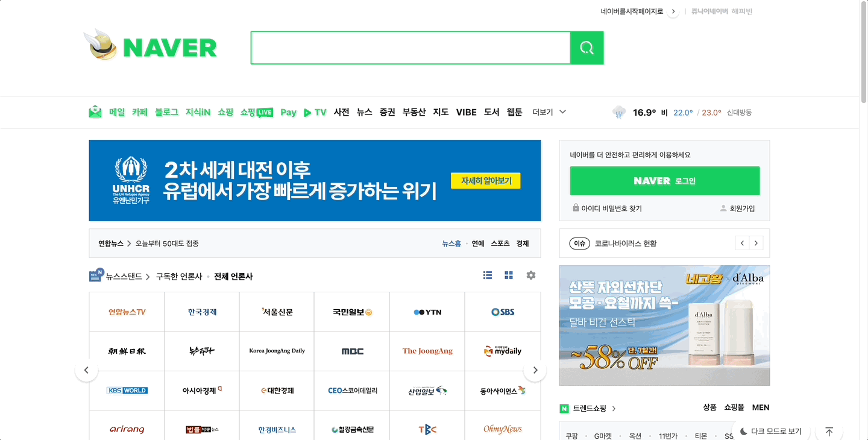The image size is (868, 440).
Task: Click the green N trend shopping icon
Action: click(564, 409)
